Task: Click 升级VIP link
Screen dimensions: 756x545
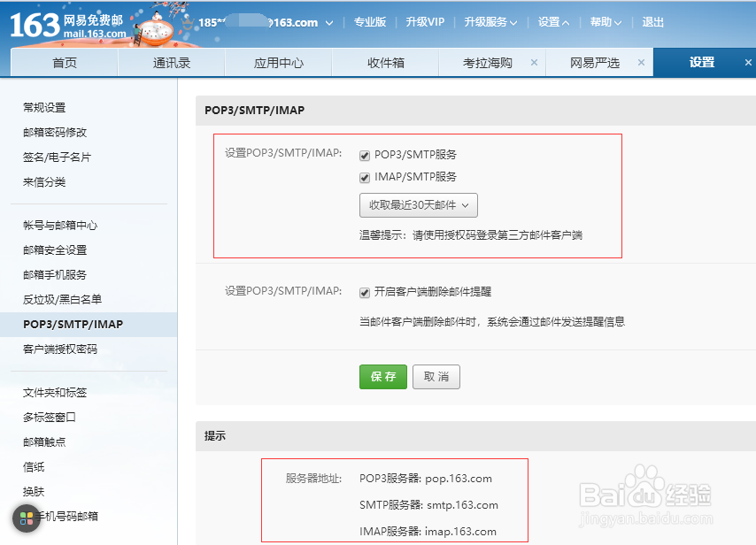Action: coord(425,22)
